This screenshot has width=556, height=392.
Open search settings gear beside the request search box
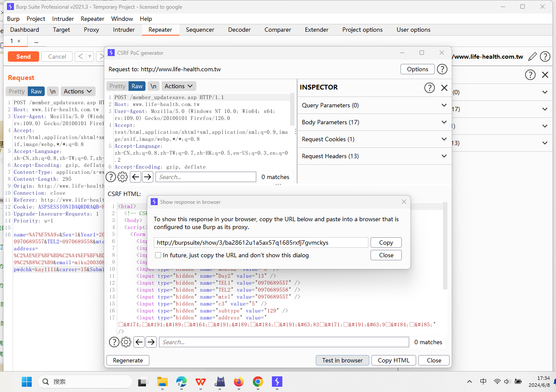pyautogui.click(x=122, y=177)
